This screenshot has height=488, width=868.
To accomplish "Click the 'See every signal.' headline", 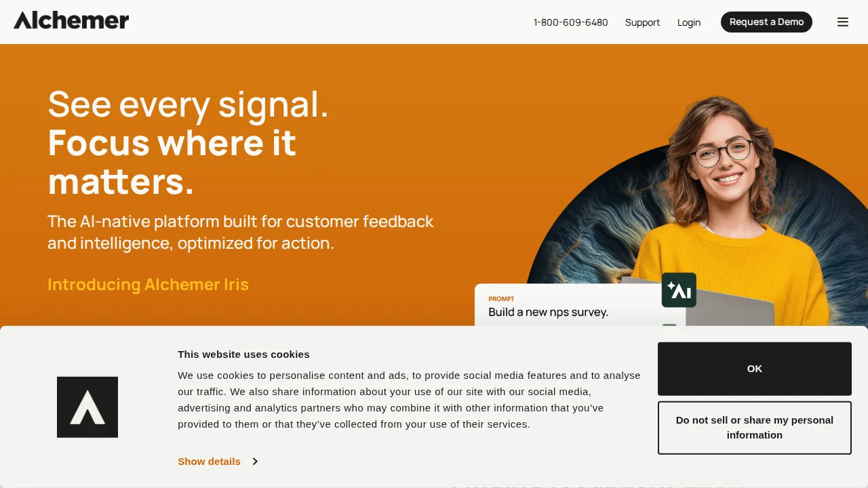I will (x=188, y=104).
